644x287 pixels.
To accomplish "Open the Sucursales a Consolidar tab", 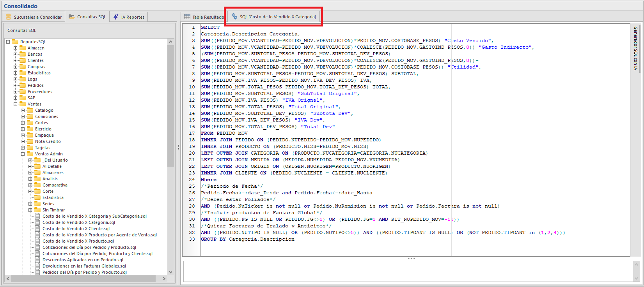I will [x=34, y=17].
